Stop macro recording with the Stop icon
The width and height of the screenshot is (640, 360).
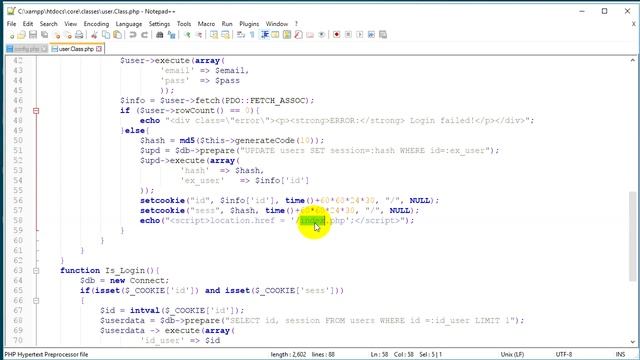(348, 35)
